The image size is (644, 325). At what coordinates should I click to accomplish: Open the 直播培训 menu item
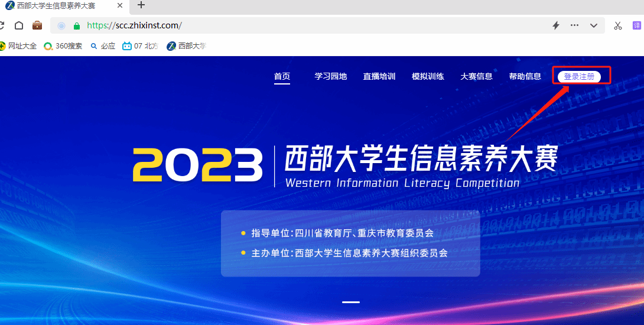pyautogui.click(x=379, y=76)
